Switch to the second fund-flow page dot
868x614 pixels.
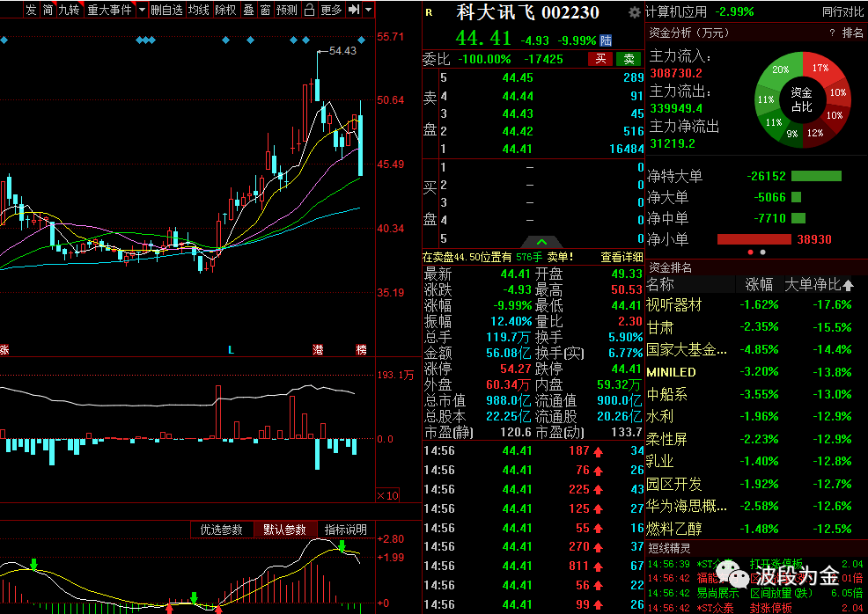pos(763,252)
